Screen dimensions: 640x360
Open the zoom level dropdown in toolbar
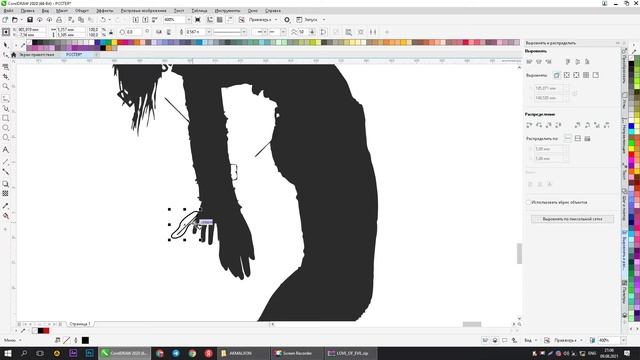point(189,20)
